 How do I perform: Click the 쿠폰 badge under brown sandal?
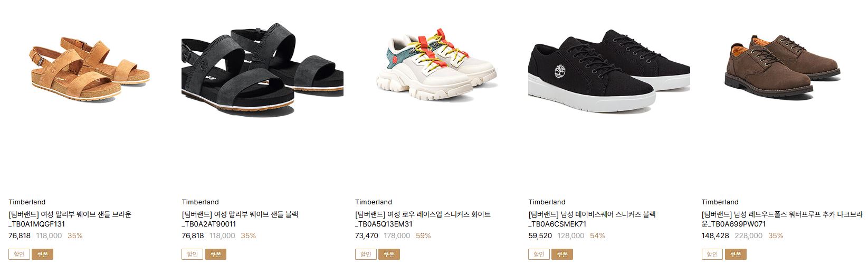point(43,255)
